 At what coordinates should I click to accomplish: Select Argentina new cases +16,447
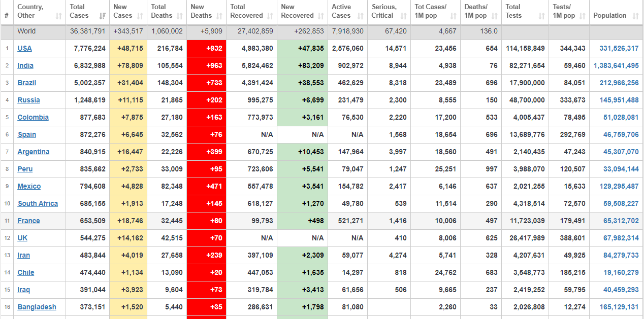128,152
